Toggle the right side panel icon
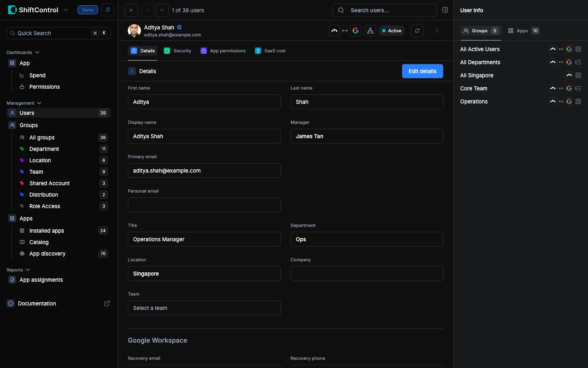This screenshot has height=368, width=588. [x=445, y=10]
